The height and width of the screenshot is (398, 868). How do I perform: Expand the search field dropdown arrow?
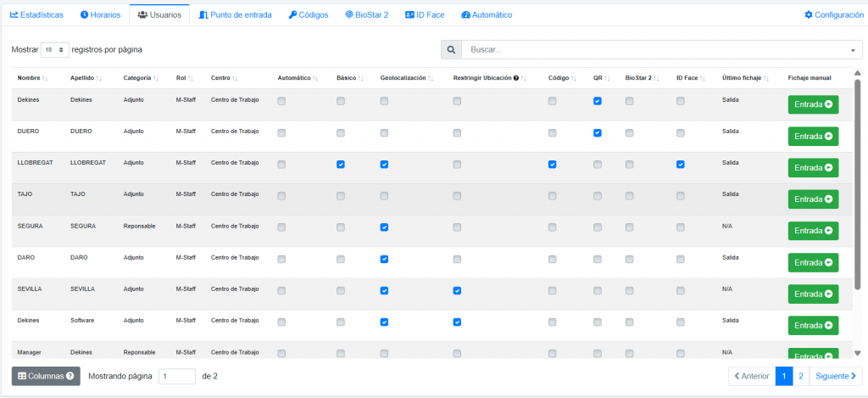(x=853, y=50)
